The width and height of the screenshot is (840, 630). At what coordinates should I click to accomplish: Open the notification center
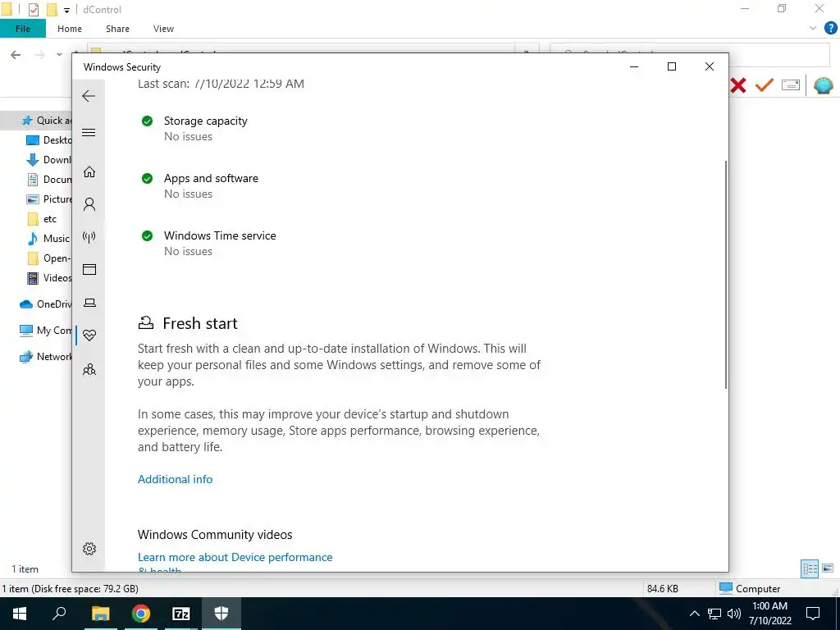pos(813,614)
